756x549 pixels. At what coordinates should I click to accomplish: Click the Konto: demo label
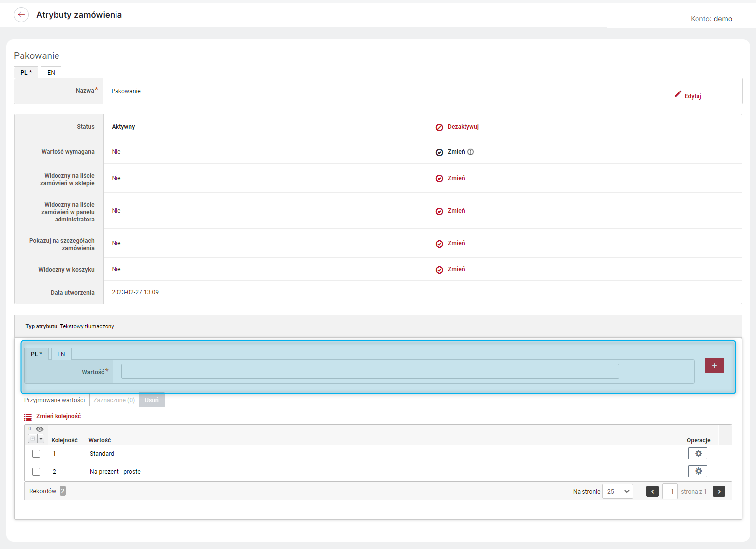[x=711, y=19]
